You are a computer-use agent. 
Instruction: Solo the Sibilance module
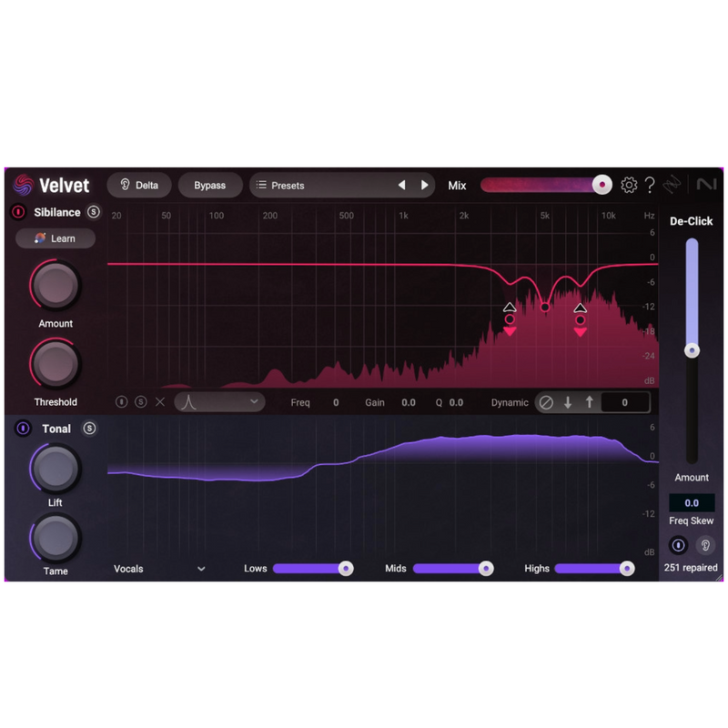pyautogui.click(x=93, y=212)
